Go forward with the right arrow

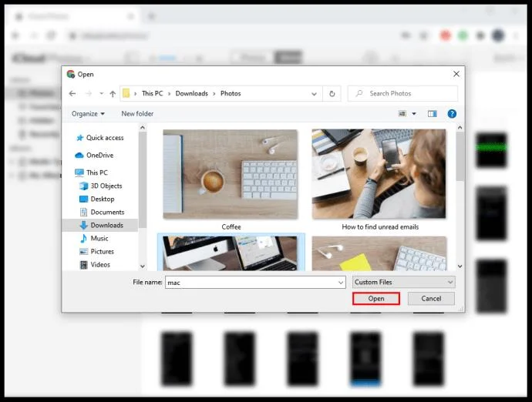pos(89,93)
